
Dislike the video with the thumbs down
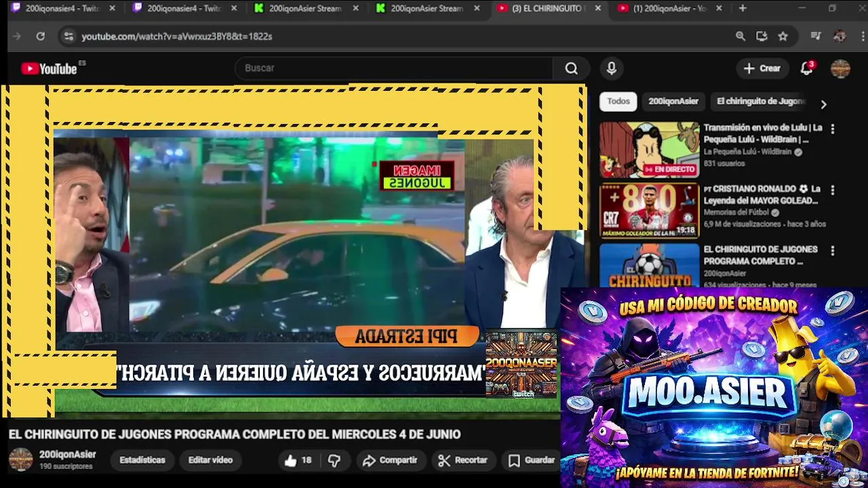(334, 460)
